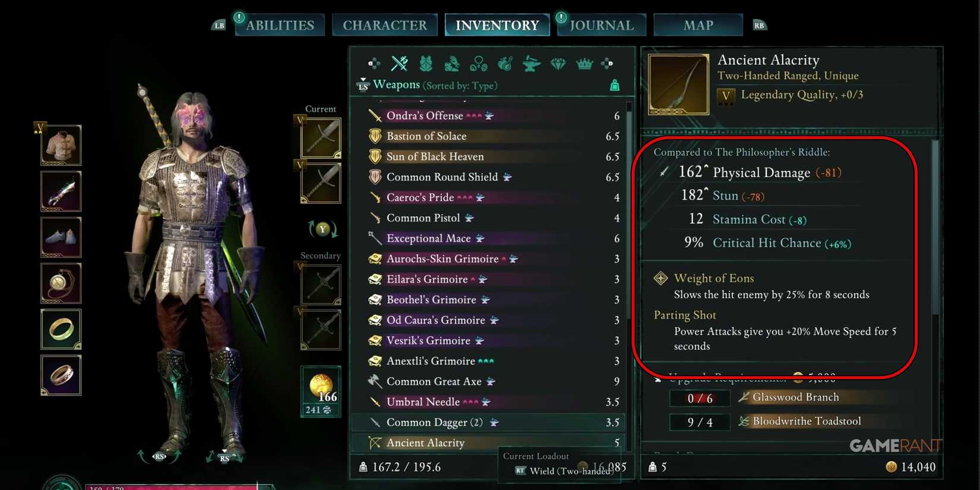The width and height of the screenshot is (980, 490).
Task: Open the ABILITIES tab
Action: 280,25
